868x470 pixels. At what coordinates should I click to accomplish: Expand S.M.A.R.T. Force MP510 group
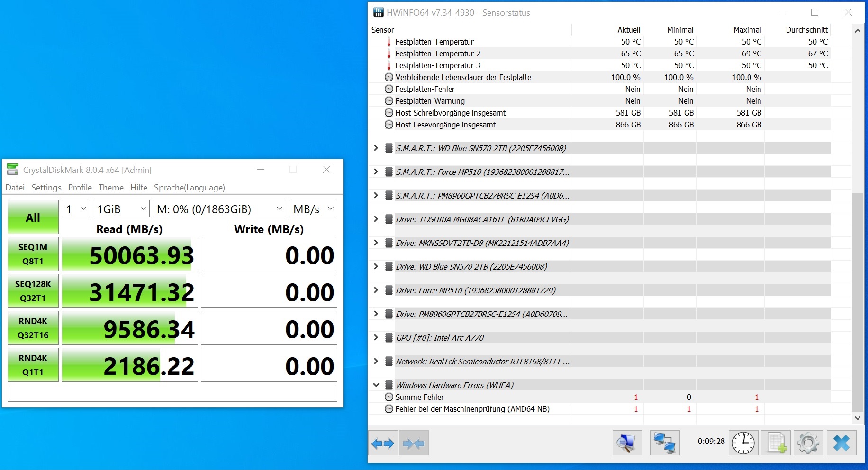(376, 172)
